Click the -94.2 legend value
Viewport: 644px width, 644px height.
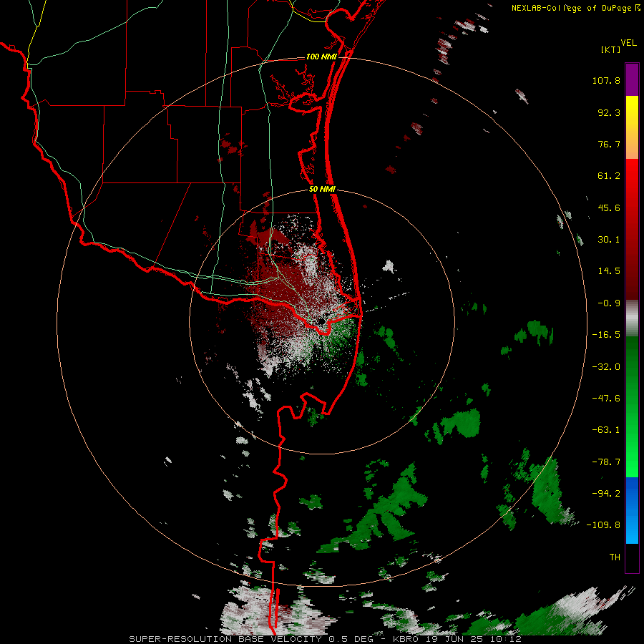pos(606,494)
